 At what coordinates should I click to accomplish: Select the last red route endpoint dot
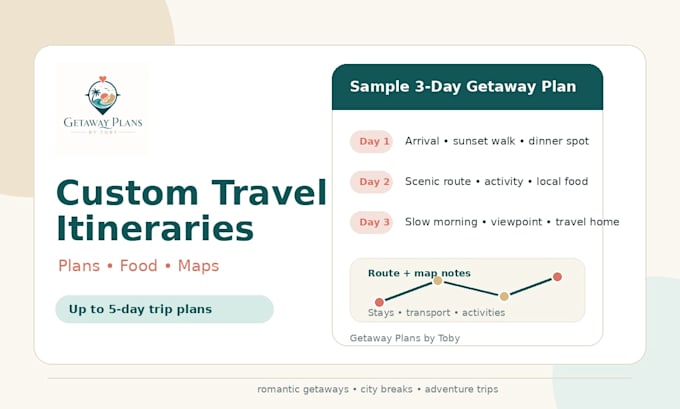[557, 277]
